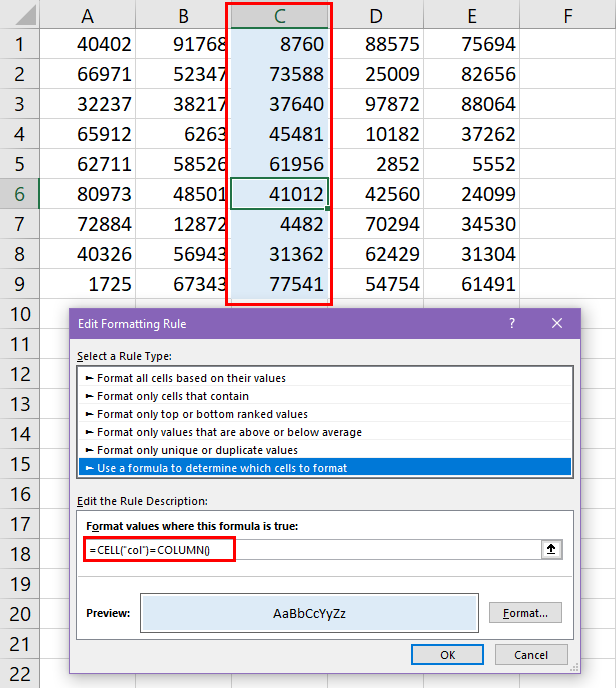Select column C header
The height and width of the screenshot is (688, 616).
[279, 16]
